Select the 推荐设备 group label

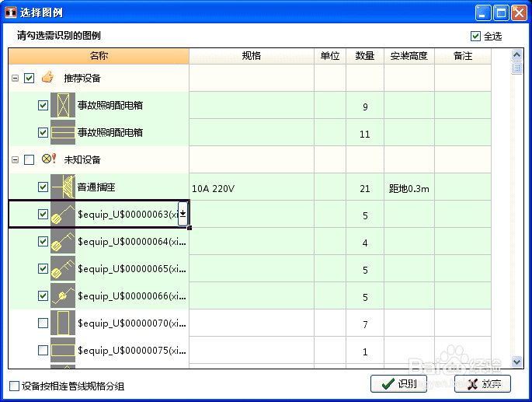click(82, 79)
